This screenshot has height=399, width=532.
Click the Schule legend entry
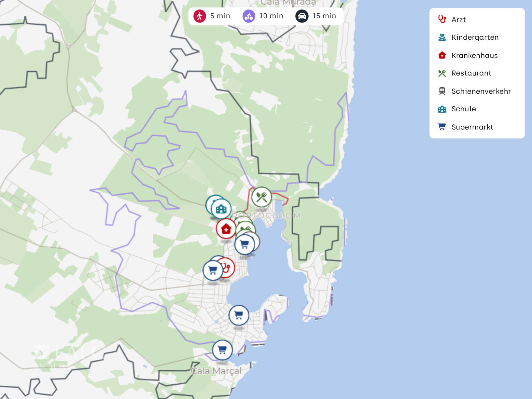click(463, 109)
